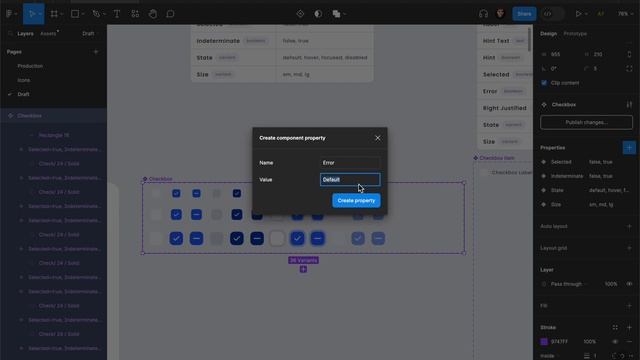Open the Pass through blend mode dropdown
The height and width of the screenshot is (360, 640).
click(x=568, y=284)
